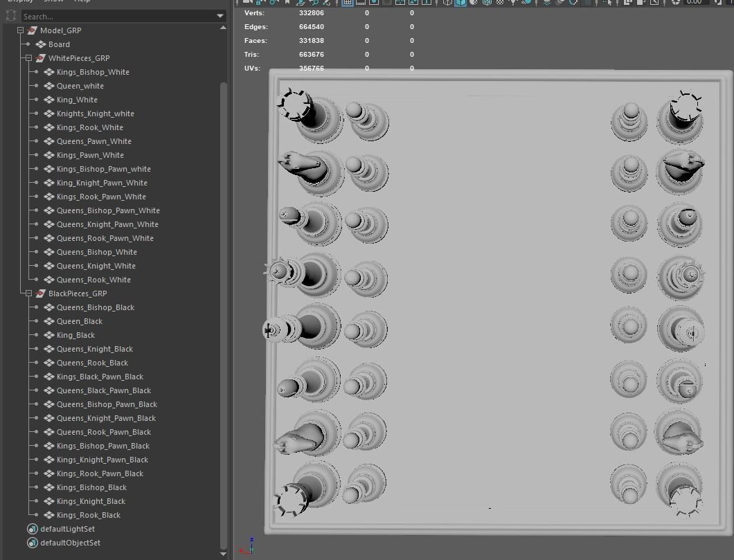The image size is (734, 560).
Task: Collapse the Model_GRP tree node
Action: tap(20, 30)
